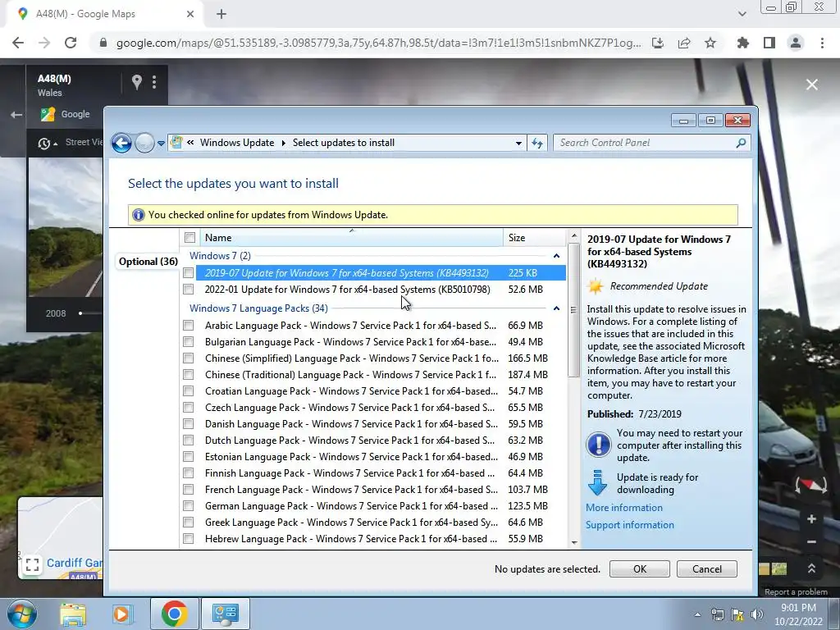Open a new Chrome tab

[x=221, y=14]
